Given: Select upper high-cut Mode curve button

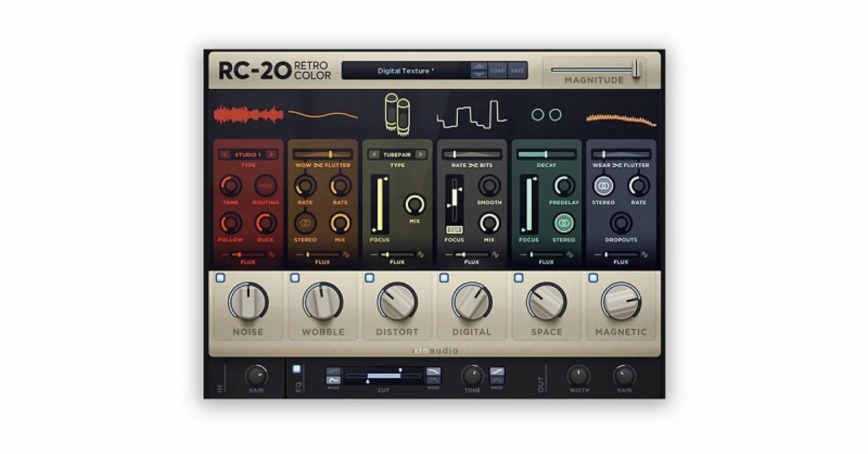Looking at the screenshot, I should point(433,371).
